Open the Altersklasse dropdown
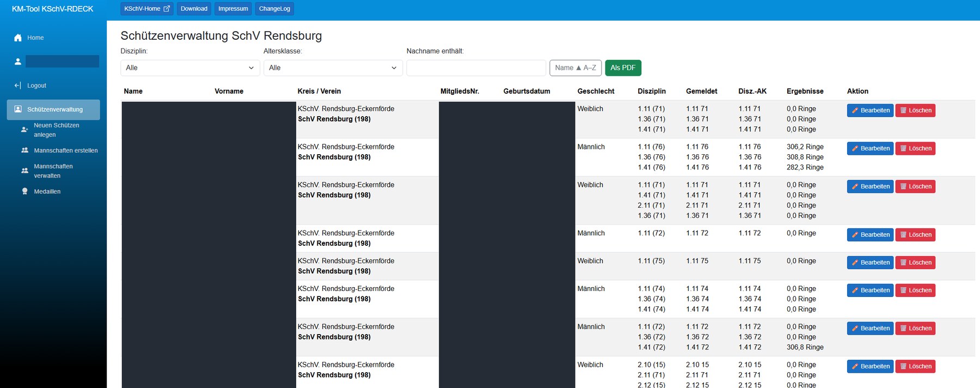Viewport: 980px width, 388px height. 333,68
